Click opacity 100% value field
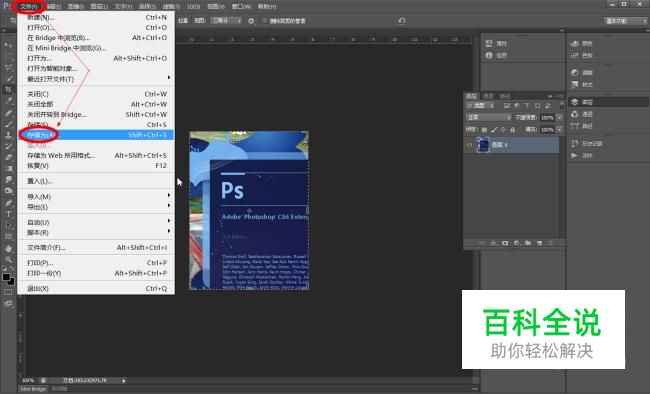This screenshot has width=650, height=394. (x=547, y=117)
